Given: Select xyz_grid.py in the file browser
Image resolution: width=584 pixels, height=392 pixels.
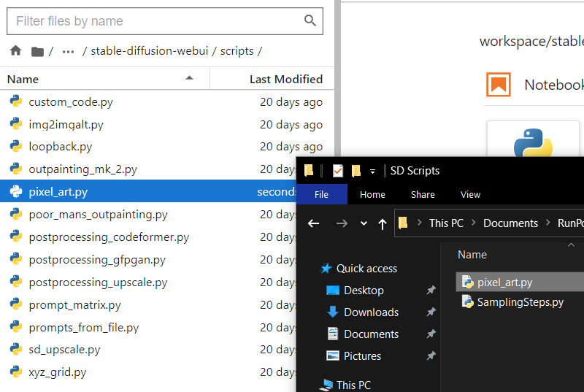Looking at the screenshot, I should [x=58, y=372].
